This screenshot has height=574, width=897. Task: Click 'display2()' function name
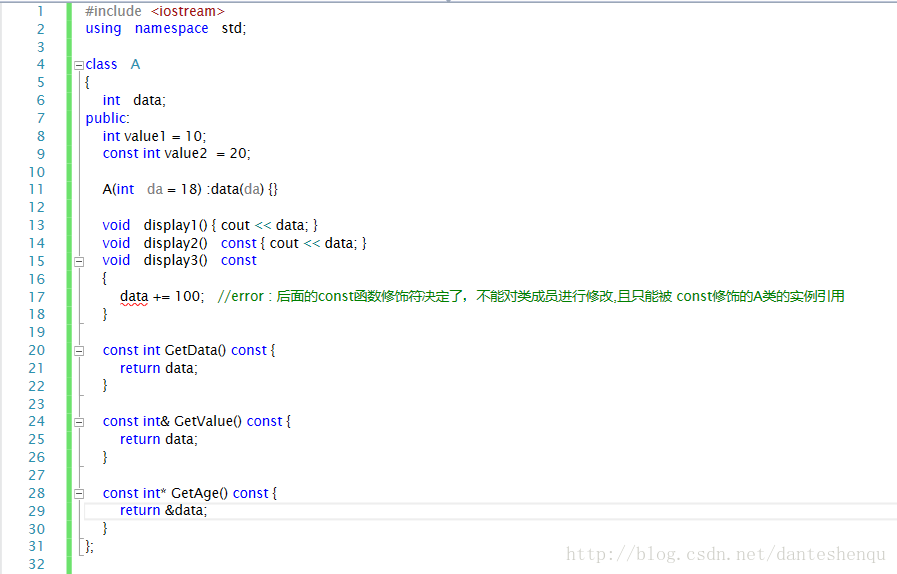[176, 243]
